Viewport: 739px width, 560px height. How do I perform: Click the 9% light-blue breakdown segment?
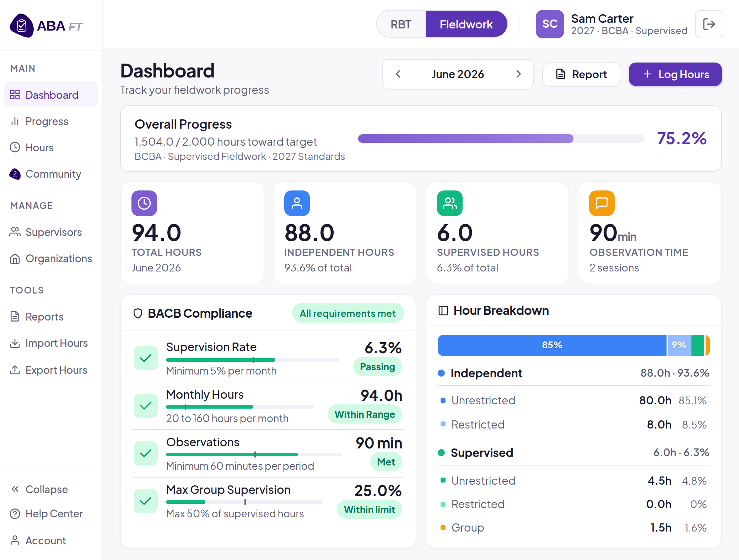[679, 345]
